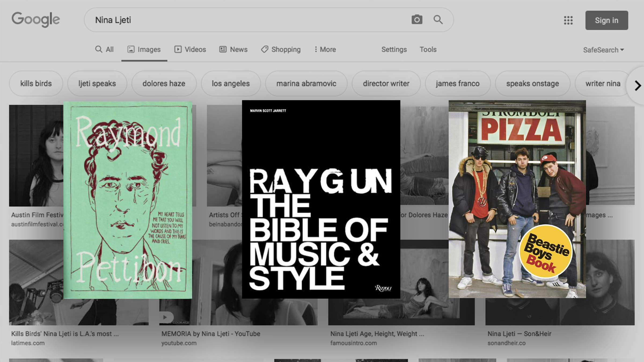Click the Google logo
The image size is (644, 362).
(35, 19)
